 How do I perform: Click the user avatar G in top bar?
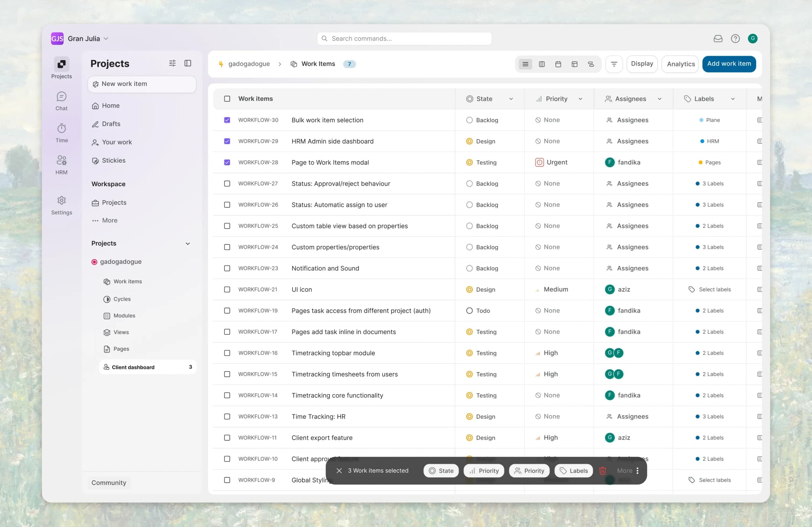753,39
